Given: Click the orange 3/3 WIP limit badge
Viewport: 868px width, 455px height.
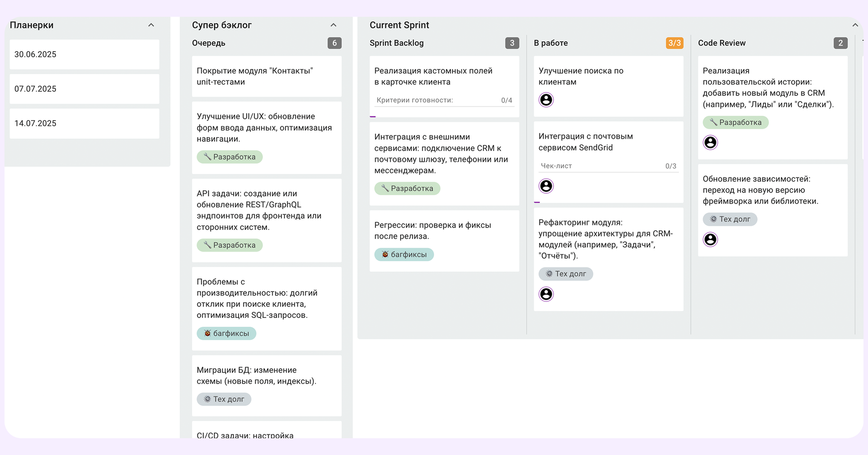Looking at the screenshot, I should click(674, 43).
